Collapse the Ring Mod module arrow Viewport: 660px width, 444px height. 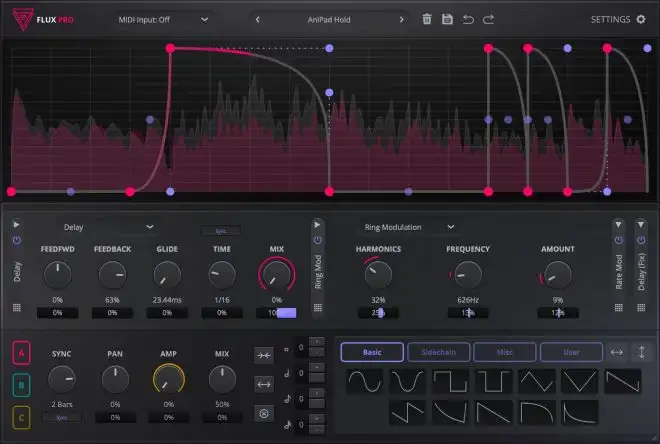click(x=317, y=225)
